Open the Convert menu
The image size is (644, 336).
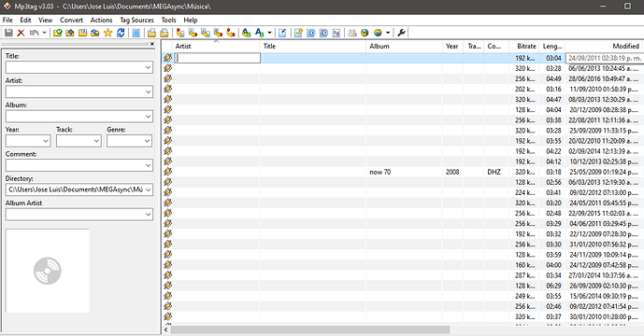pyautogui.click(x=71, y=20)
